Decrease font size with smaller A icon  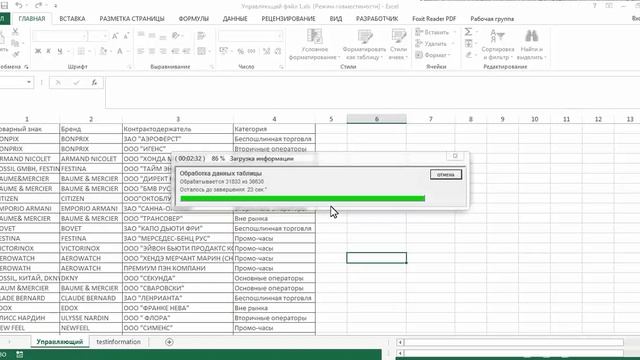click(x=126, y=36)
